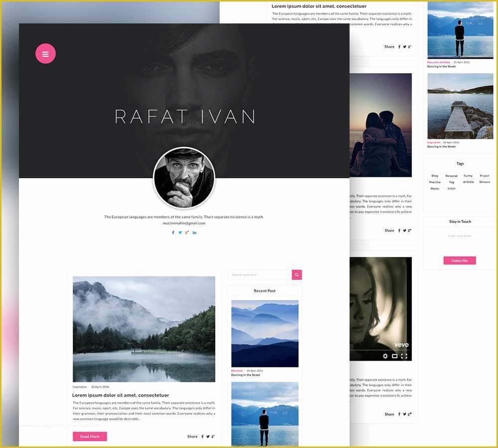The height and width of the screenshot is (448, 498).
Task: Click Facebook share below the video post
Action: pos(399,414)
